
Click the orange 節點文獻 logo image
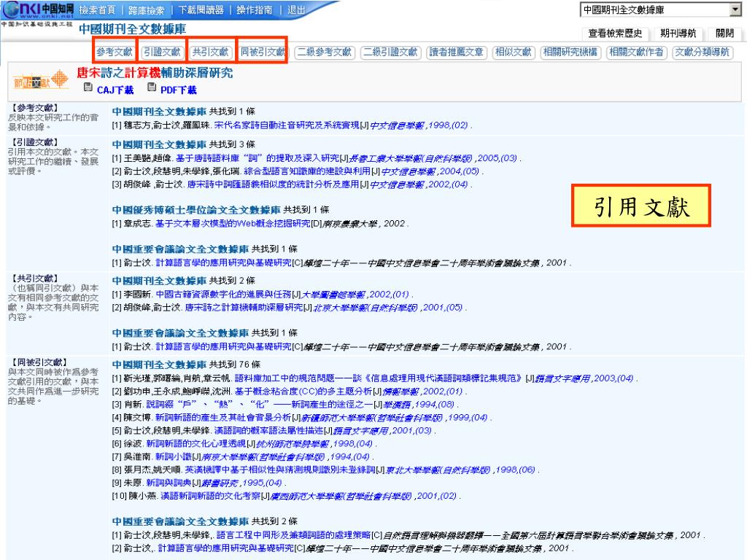[41, 81]
